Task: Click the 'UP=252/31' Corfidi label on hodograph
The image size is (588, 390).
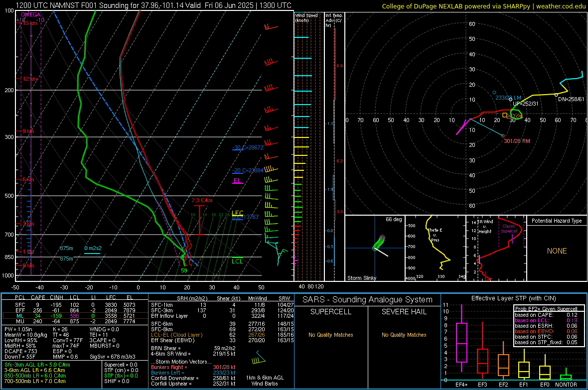Action: click(525, 104)
